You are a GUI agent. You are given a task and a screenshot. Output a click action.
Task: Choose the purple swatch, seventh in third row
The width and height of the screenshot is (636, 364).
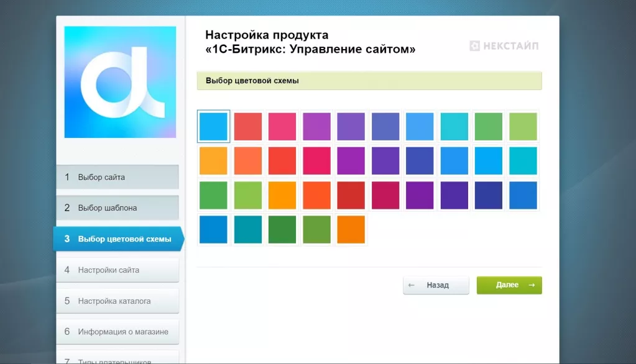(420, 196)
